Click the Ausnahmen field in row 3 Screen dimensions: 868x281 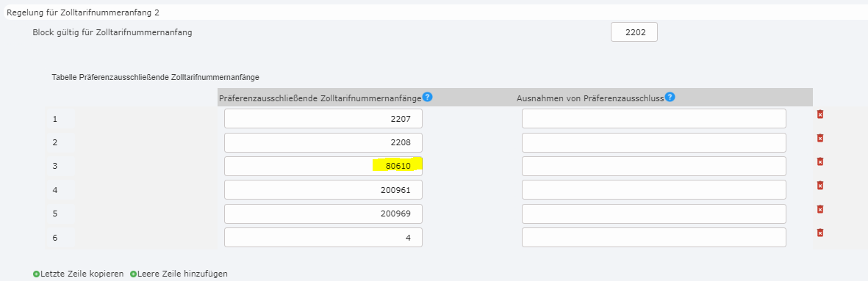click(x=654, y=166)
